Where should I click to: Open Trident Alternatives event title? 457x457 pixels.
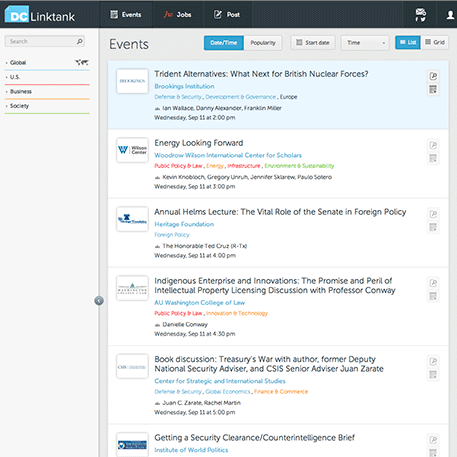pyautogui.click(x=261, y=74)
